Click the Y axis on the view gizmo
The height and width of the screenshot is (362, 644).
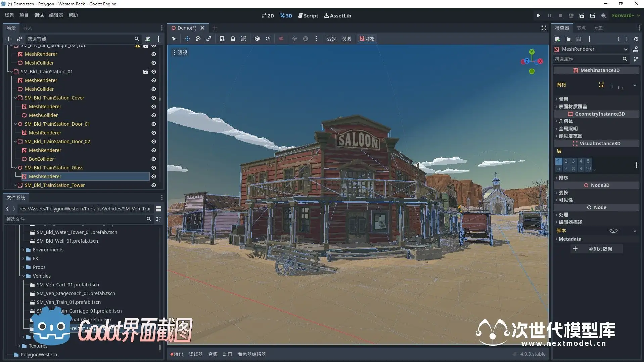[x=532, y=52]
